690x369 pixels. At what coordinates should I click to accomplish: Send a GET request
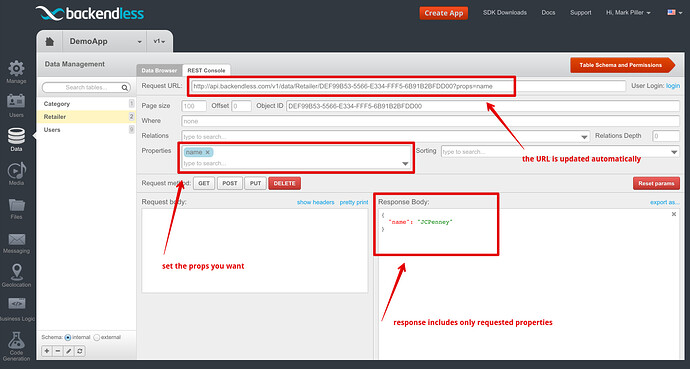(204, 183)
